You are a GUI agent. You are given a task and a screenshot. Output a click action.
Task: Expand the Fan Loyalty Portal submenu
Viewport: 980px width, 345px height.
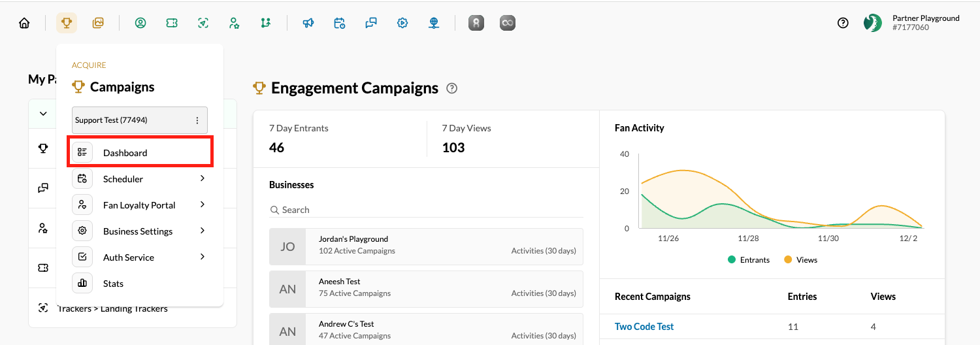[203, 205]
